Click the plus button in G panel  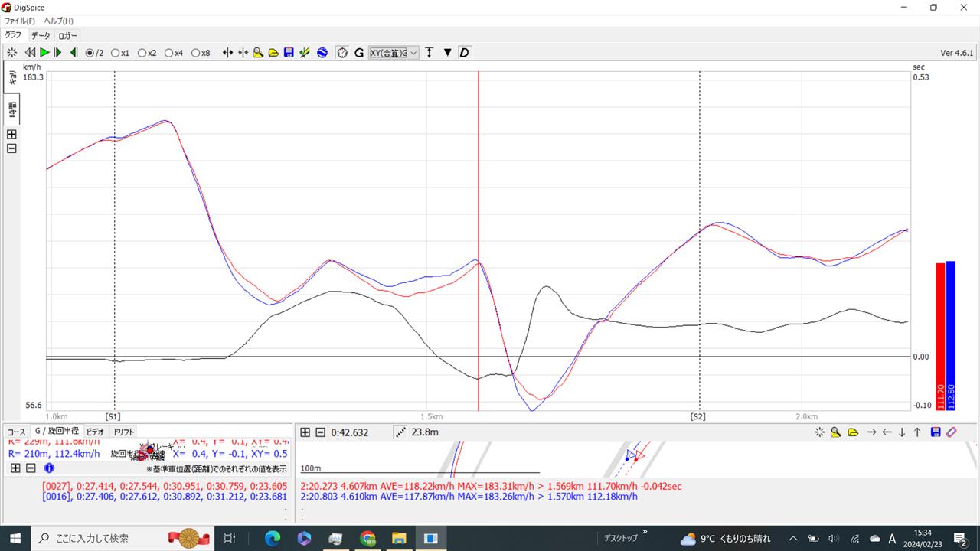(15, 468)
